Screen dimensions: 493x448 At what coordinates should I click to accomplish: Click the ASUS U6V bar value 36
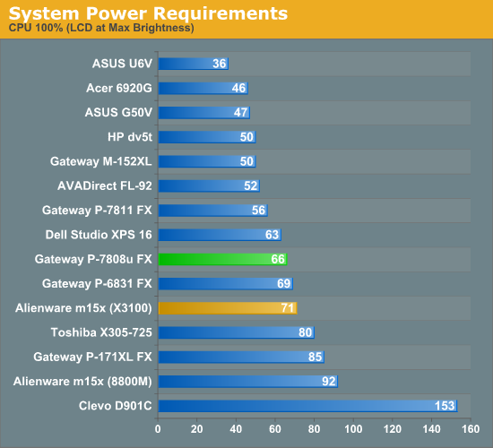pos(220,64)
